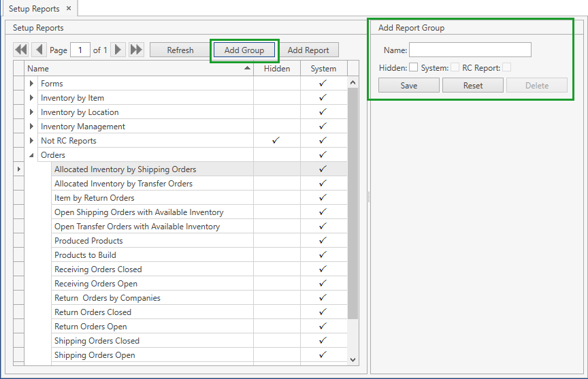The height and width of the screenshot is (379, 588).
Task: Jump to last page of reports
Action: (136, 50)
